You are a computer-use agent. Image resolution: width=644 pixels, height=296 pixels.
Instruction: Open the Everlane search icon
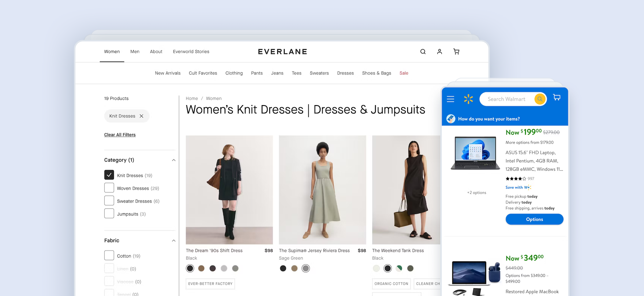tap(423, 52)
